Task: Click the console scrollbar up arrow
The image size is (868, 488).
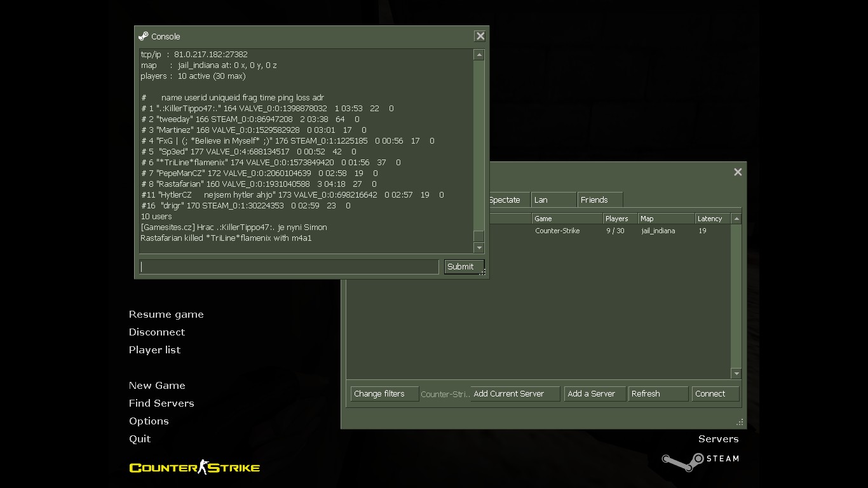Action: coord(479,55)
